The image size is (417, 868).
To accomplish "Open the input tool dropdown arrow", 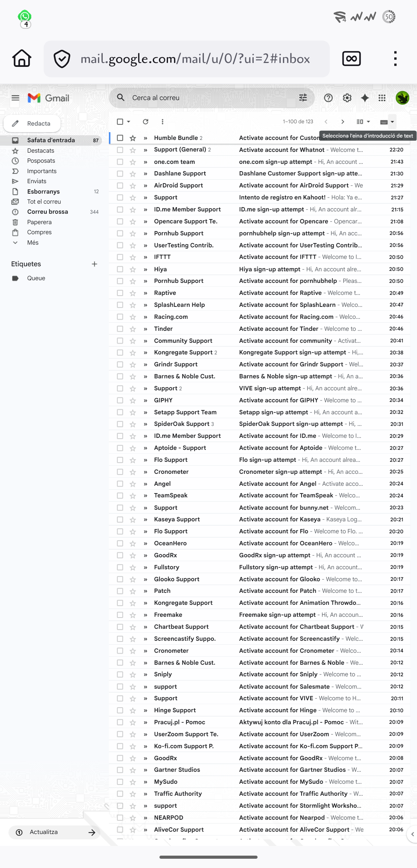I will [392, 122].
